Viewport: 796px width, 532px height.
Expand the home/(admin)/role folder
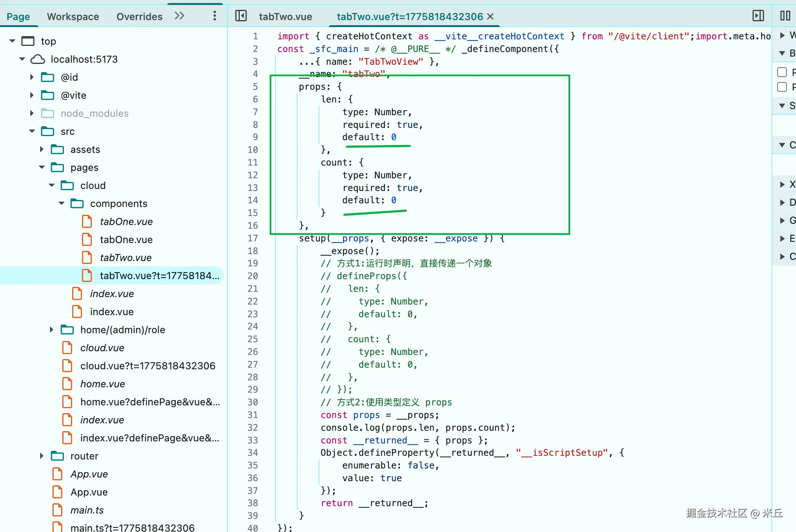coord(52,330)
